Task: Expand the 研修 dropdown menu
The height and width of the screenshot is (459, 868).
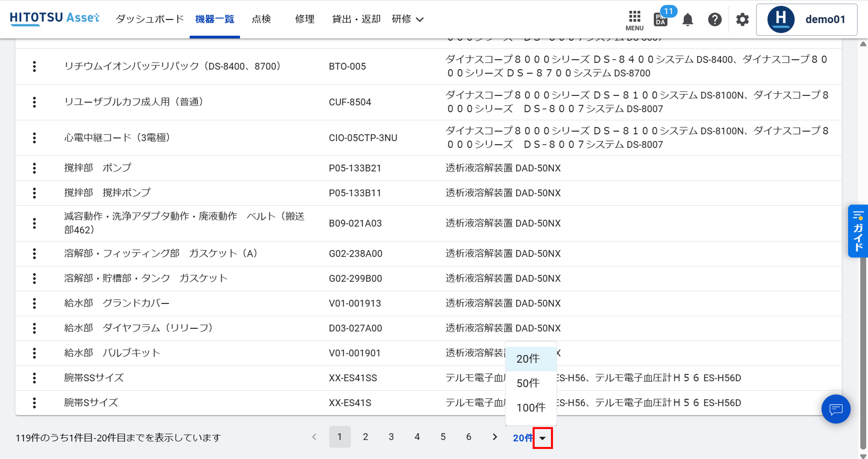Action: tap(407, 19)
